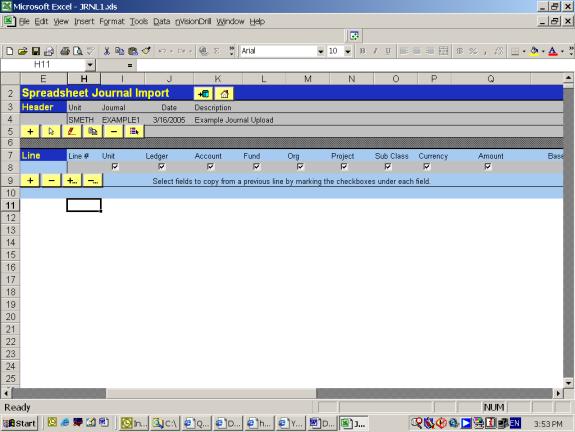Viewport: 575px width, 432px height.
Task: Click the Start button on the taskbar
Action: (x=20, y=423)
